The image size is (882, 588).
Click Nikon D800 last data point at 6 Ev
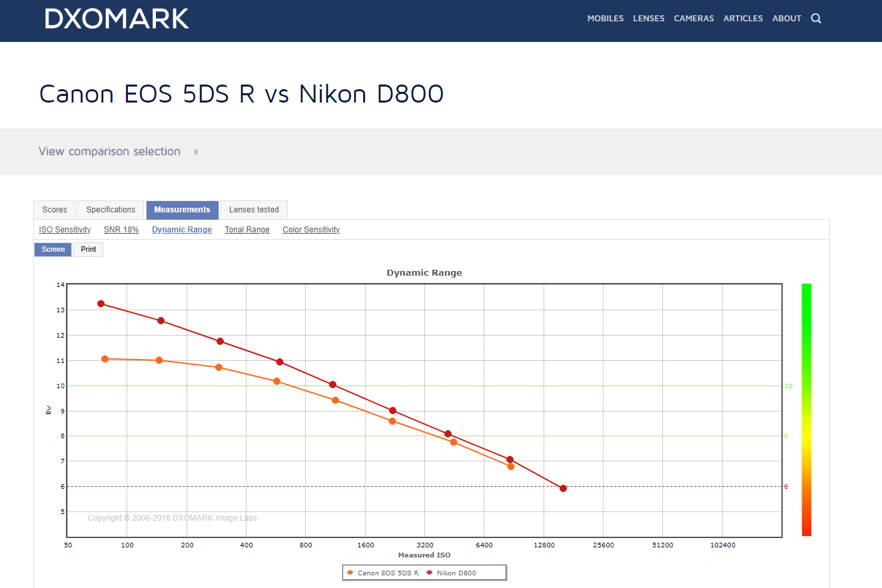pyautogui.click(x=563, y=489)
